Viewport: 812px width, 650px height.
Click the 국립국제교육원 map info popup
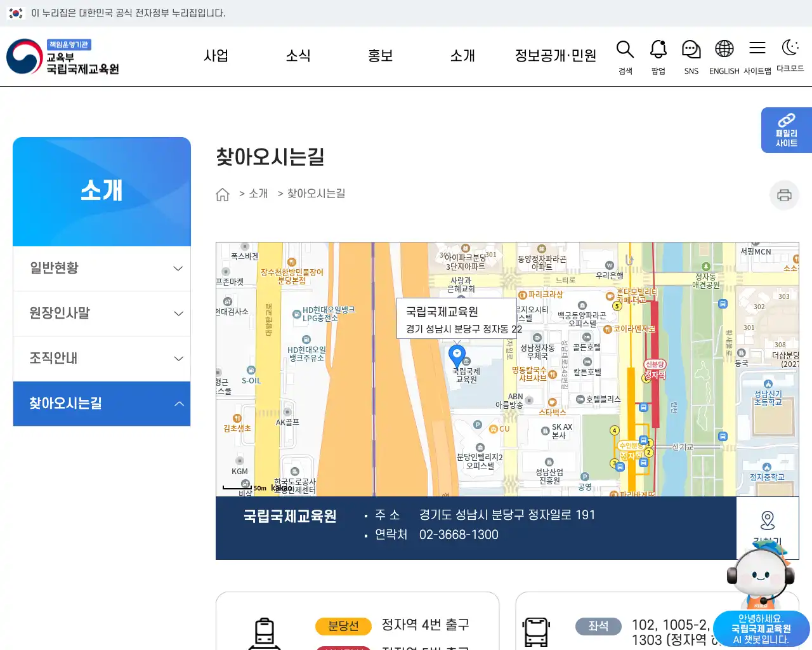457,319
